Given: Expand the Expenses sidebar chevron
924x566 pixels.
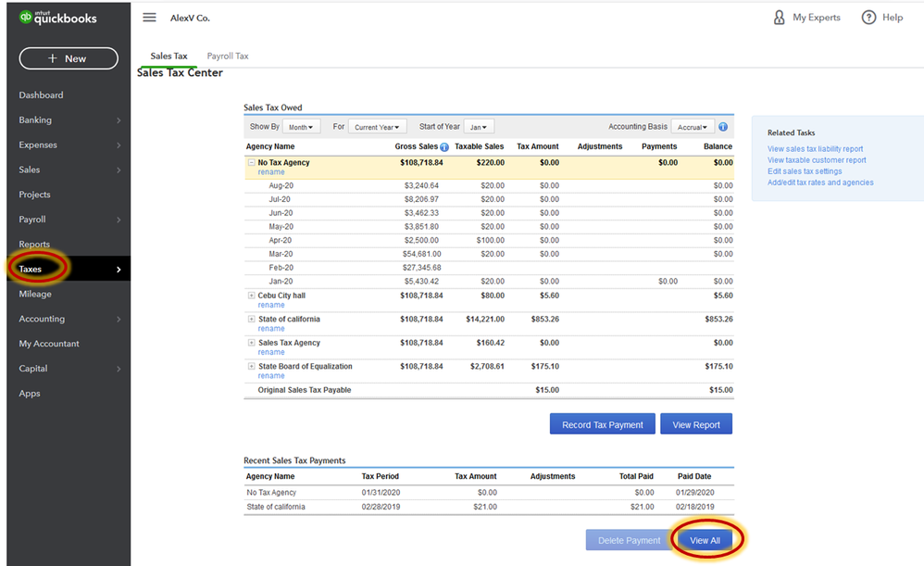Looking at the screenshot, I should click(119, 145).
